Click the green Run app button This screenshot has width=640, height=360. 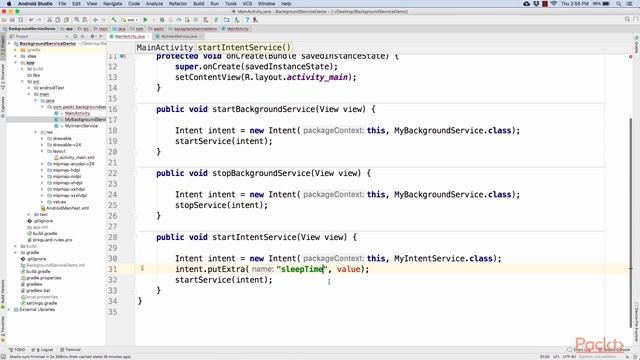[145, 20]
